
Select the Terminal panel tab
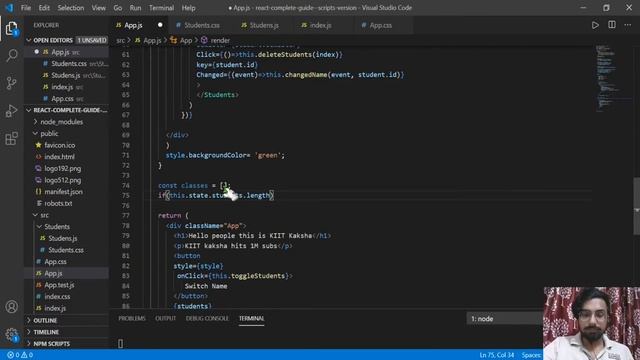tap(251, 318)
